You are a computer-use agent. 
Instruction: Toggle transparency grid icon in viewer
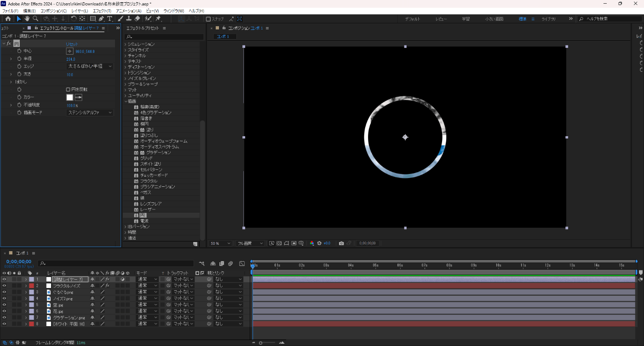pos(279,243)
